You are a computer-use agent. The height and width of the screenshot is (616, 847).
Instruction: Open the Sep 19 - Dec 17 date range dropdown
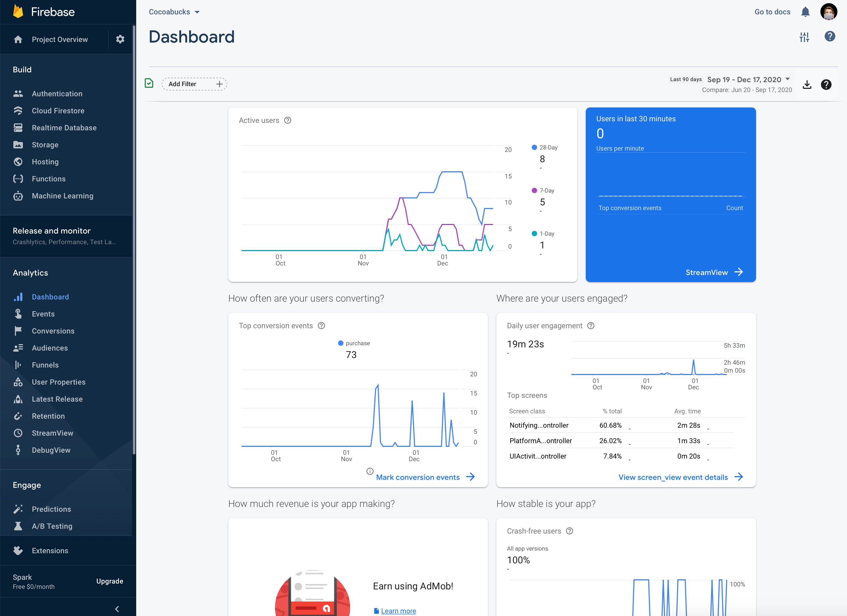pyautogui.click(x=748, y=80)
